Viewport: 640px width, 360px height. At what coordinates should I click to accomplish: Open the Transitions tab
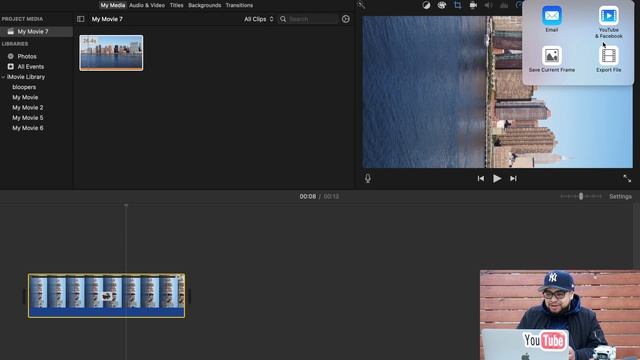(239, 5)
